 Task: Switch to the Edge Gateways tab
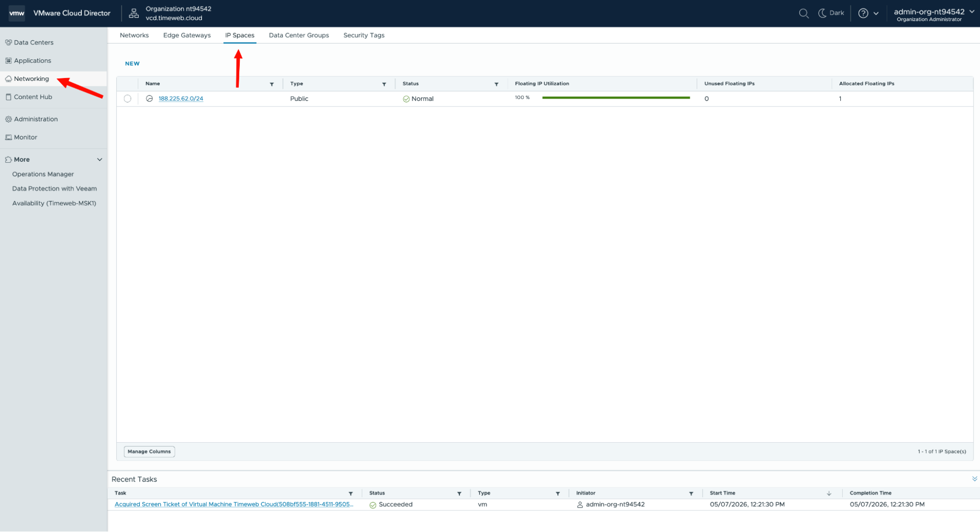pos(187,35)
